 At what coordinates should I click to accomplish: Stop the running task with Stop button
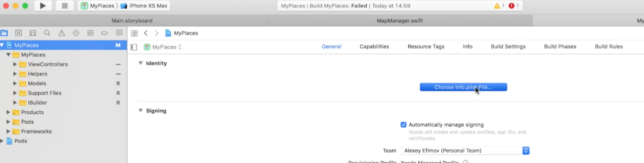[x=65, y=6]
